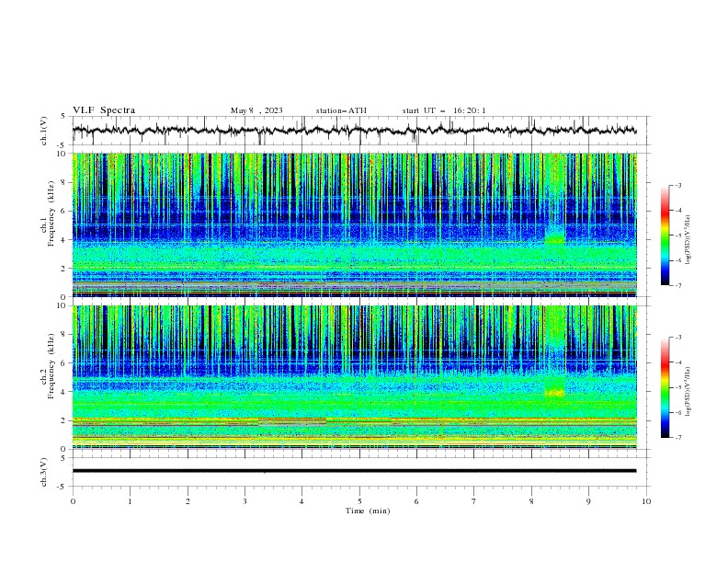Image resolution: width=728 pixels, height=563 pixels.
Task: Click the "-3" label on the upper color bar
Action: coord(677,185)
